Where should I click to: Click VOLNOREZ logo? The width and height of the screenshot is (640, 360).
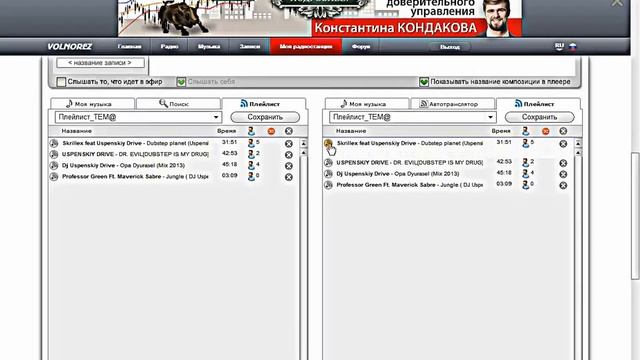pos(69,47)
